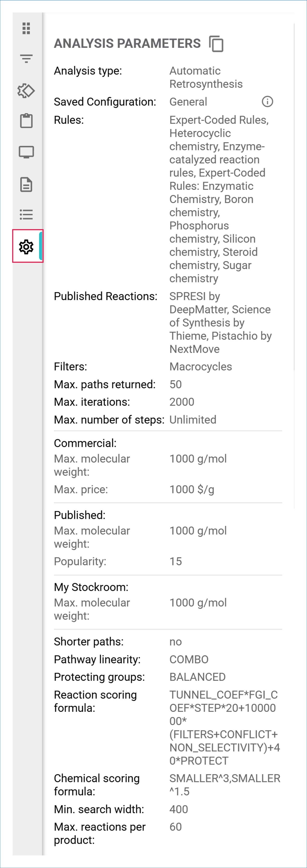Show the bulleted list icon in sidebar
The height and width of the screenshot is (868, 307).
(26, 214)
